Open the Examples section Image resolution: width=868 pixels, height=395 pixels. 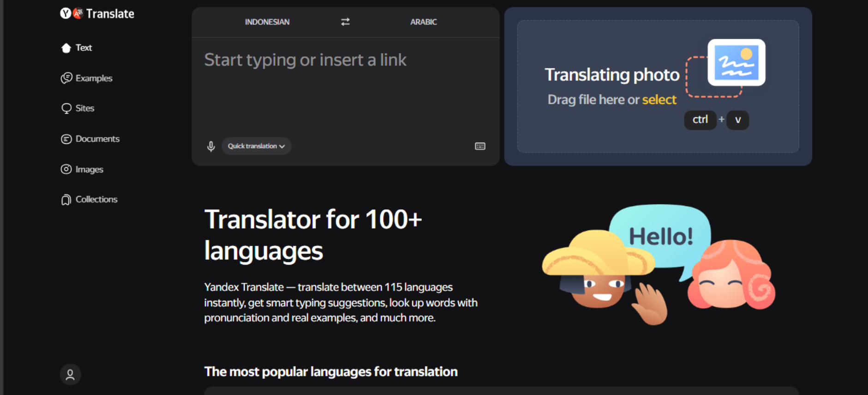(87, 78)
